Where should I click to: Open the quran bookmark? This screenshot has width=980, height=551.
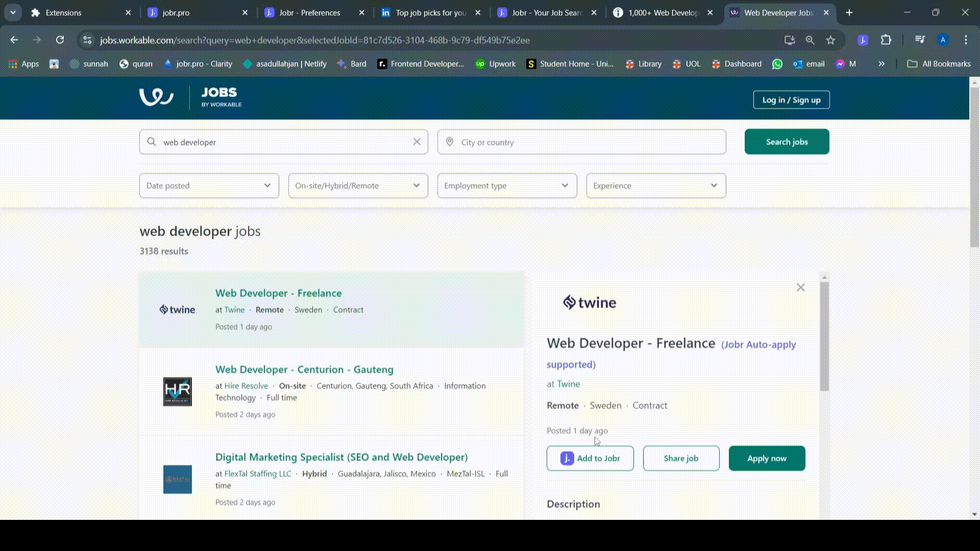[136, 64]
